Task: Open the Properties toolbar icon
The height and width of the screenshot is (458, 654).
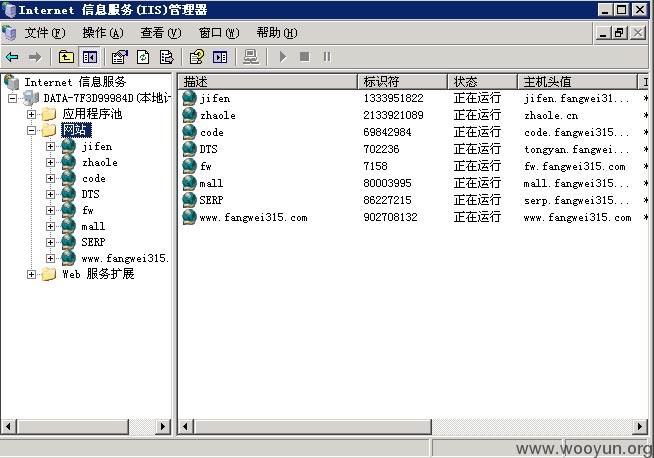Action: click(120, 57)
